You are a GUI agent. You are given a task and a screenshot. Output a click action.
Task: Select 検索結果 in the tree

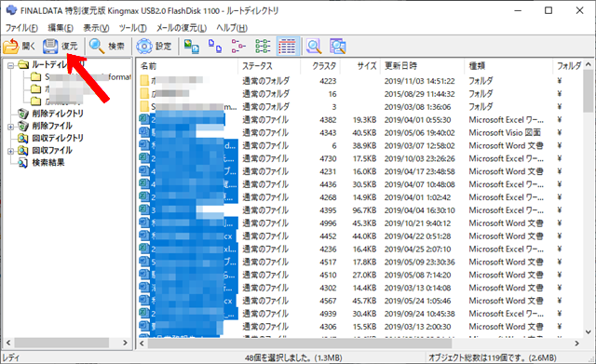pyautogui.click(x=48, y=163)
